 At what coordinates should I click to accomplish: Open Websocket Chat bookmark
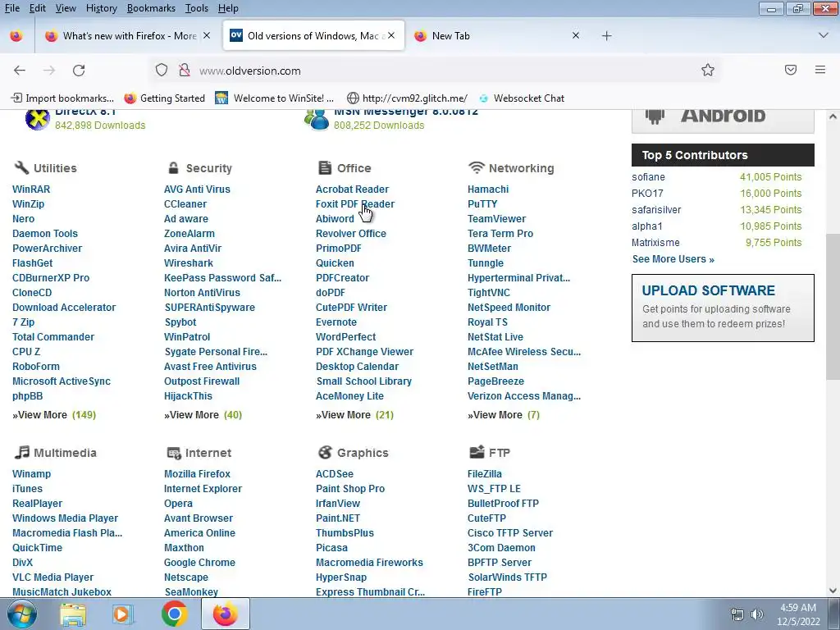point(521,98)
